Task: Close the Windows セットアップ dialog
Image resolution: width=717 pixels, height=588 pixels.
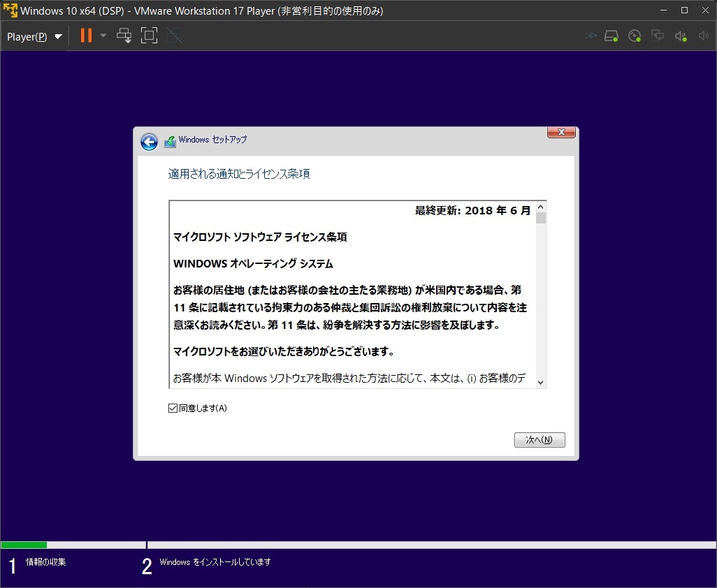Action: (561, 132)
